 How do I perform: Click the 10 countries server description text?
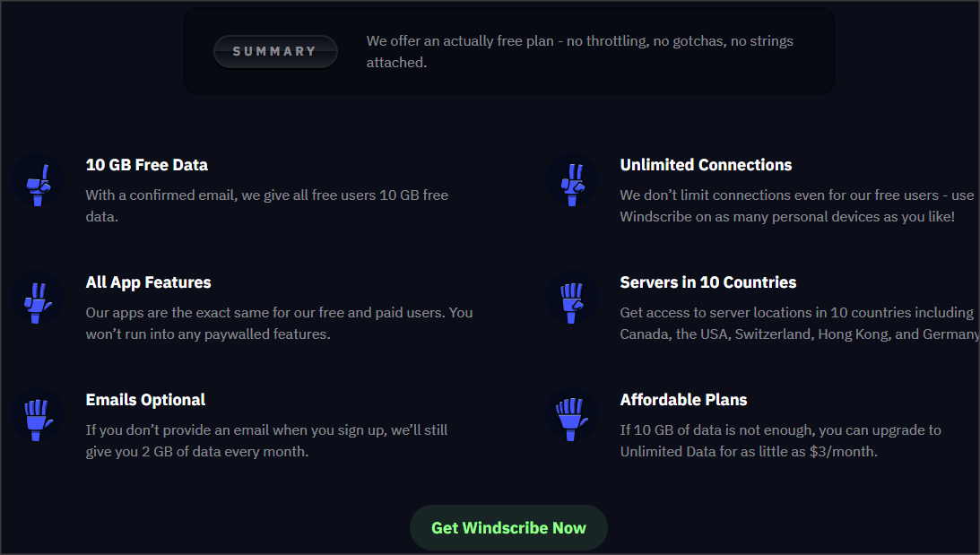click(x=796, y=323)
